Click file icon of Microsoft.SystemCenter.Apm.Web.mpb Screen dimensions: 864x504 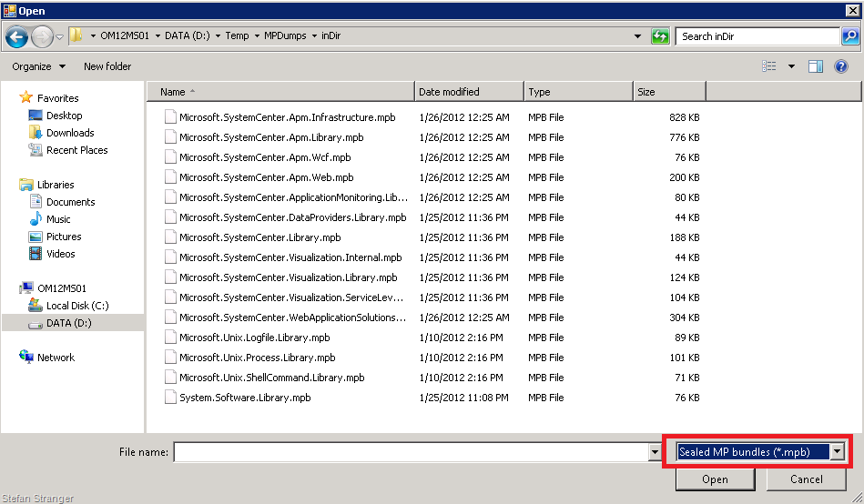tap(170, 176)
